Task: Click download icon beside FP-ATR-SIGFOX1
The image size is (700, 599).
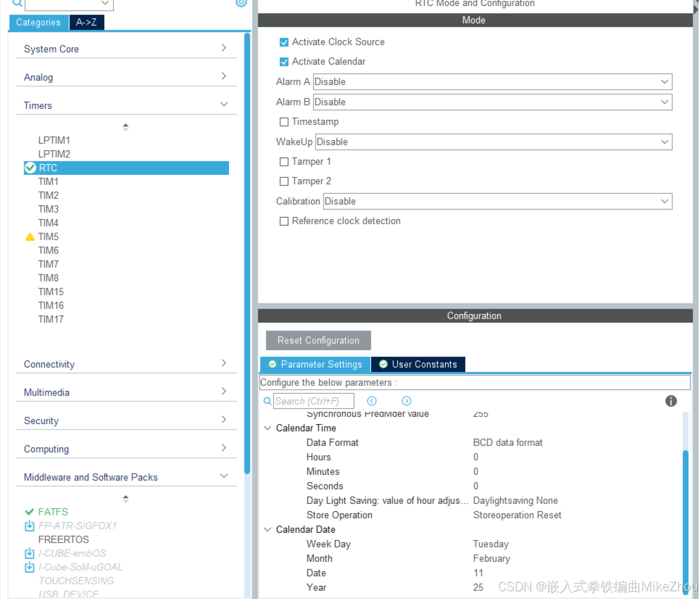Action: tap(29, 526)
